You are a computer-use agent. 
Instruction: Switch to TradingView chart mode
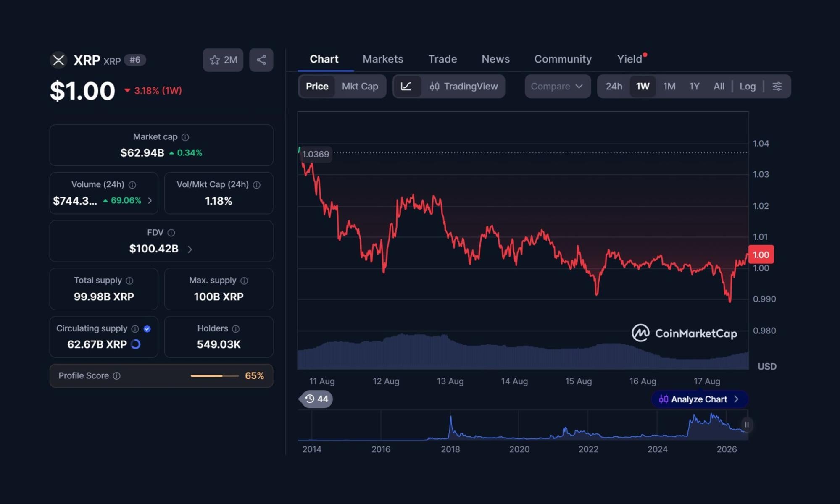pyautogui.click(x=463, y=87)
